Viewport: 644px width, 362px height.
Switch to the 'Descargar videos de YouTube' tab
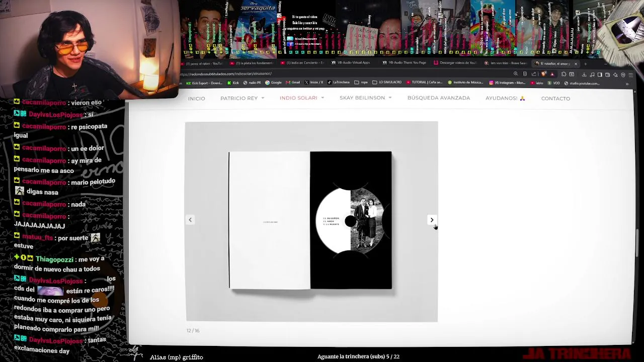point(455,63)
